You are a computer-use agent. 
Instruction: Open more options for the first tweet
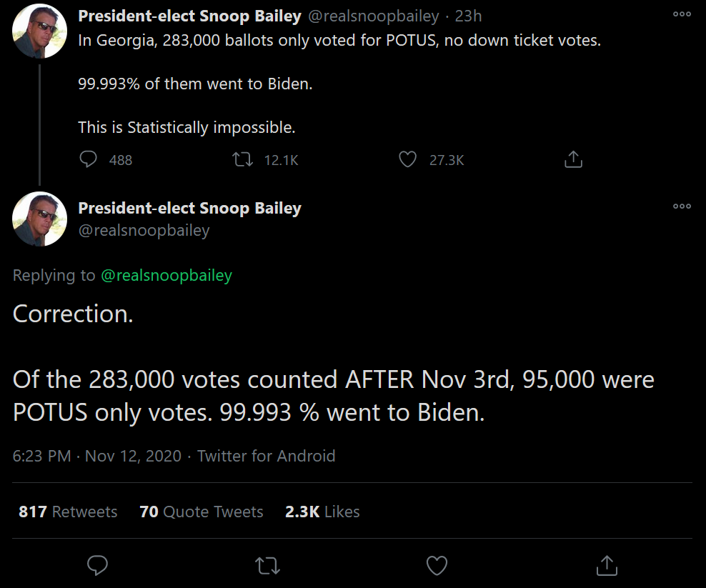tap(682, 14)
